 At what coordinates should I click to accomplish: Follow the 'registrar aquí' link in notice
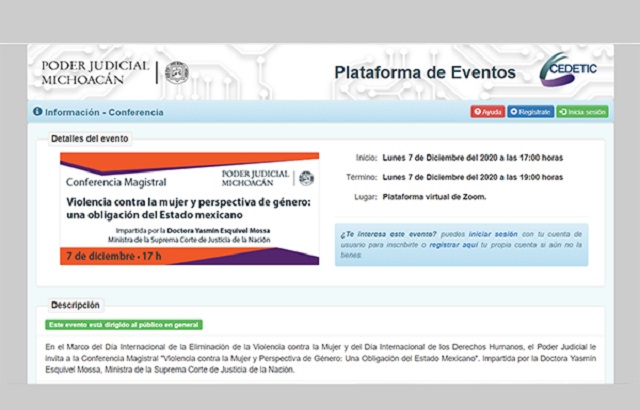[460, 244]
